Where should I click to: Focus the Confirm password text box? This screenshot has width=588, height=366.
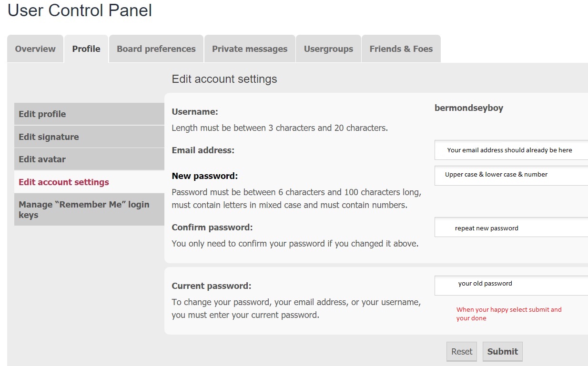511,228
